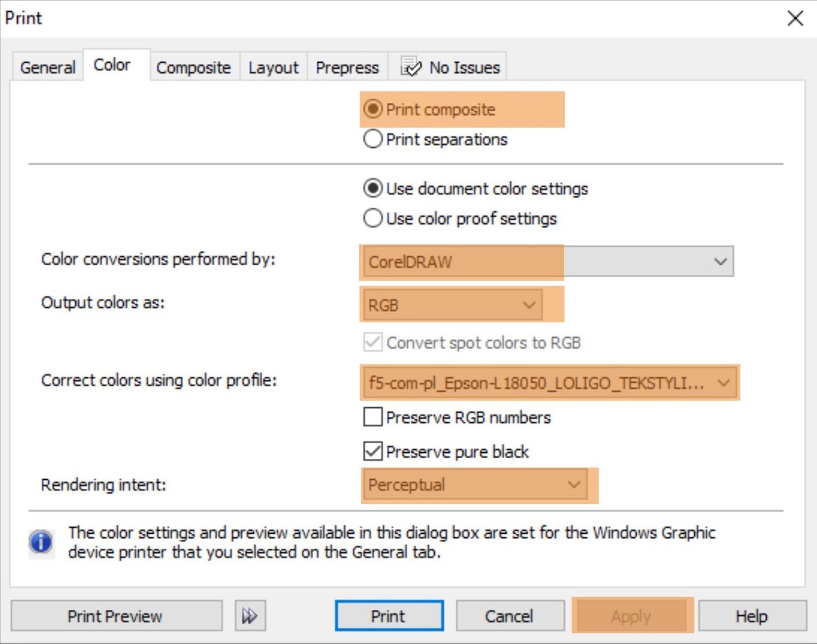Image resolution: width=817 pixels, height=644 pixels.
Task: Open the No Issues preflight tab
Action: pos(450,67)
